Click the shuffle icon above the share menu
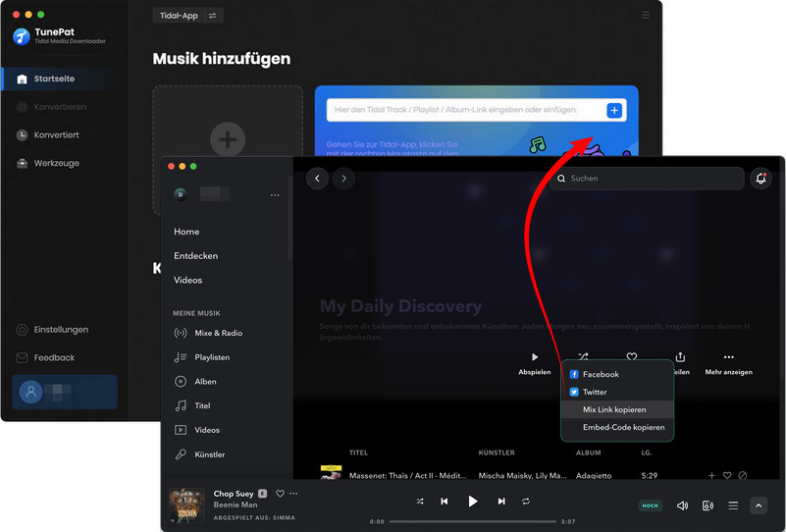This screenshot has height=532, width=786. [x=583, y=356]
